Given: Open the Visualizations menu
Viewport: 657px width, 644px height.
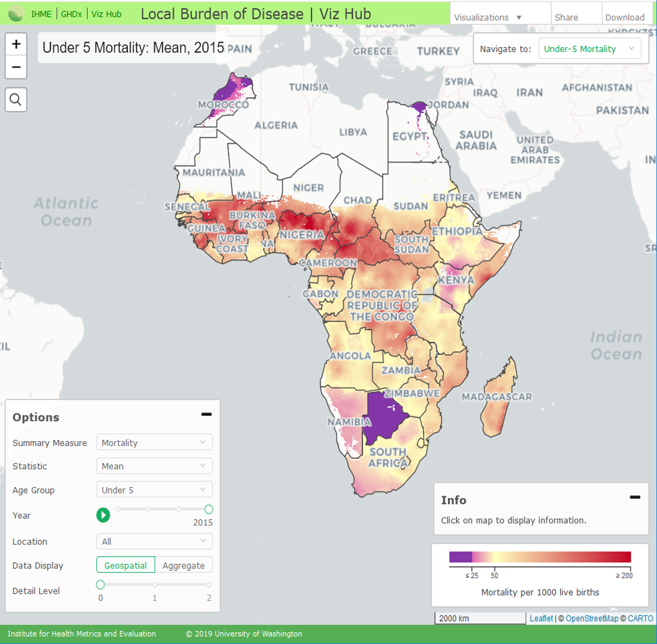Looking at the screenshot, I should point(488,17).
